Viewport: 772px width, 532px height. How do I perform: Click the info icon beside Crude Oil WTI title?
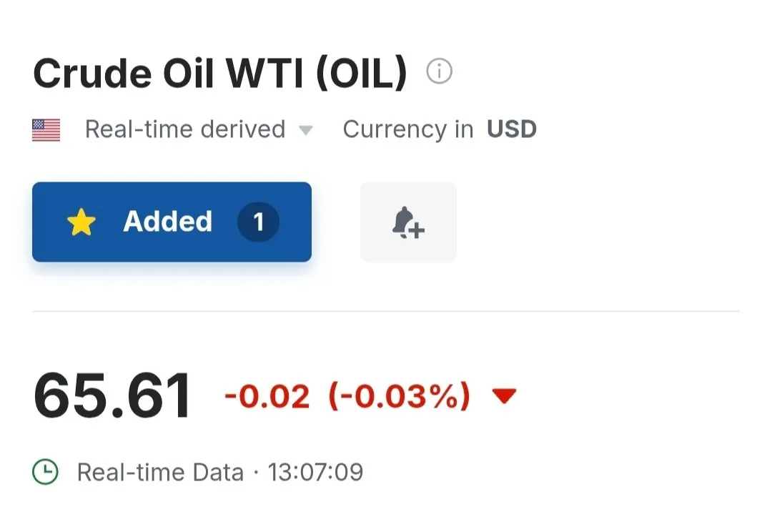(x=439, y=72)
